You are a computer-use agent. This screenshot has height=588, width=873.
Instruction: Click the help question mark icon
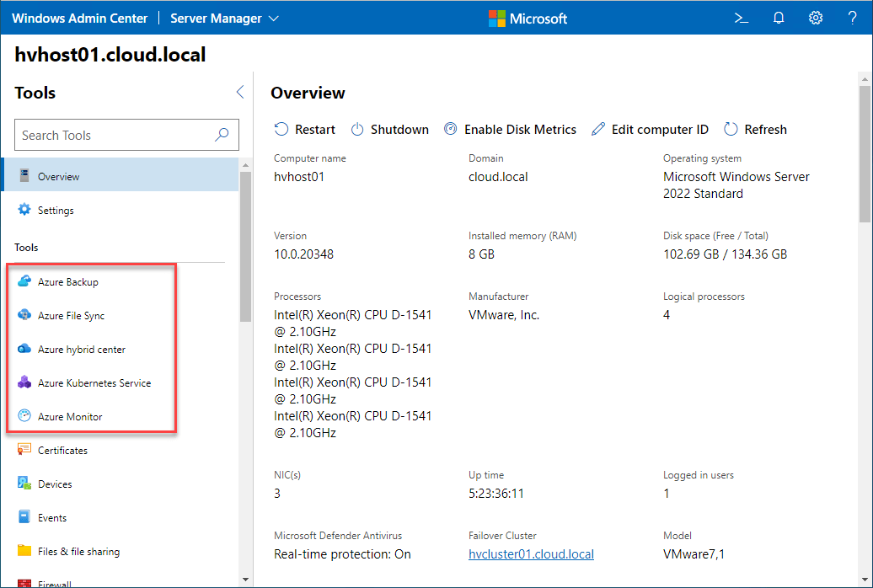click(853, 19)
